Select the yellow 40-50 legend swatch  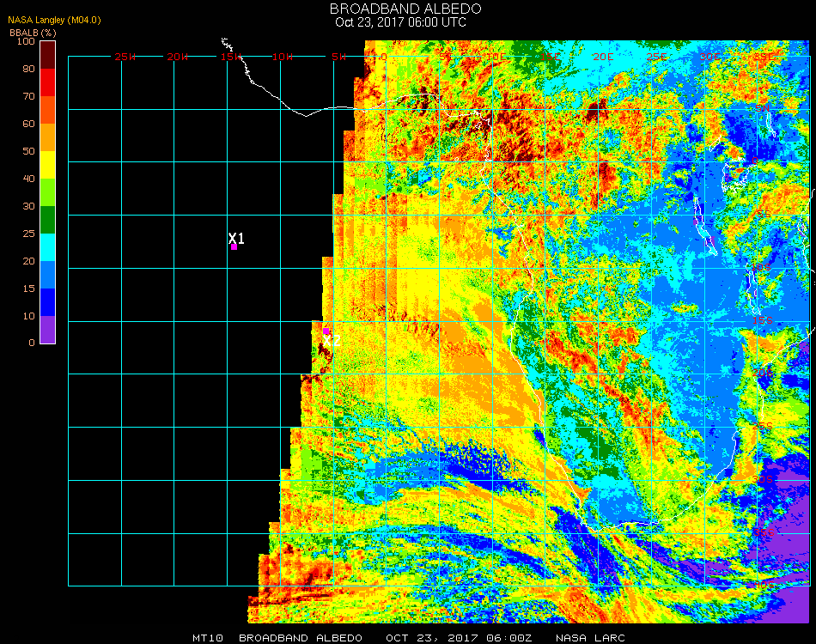tap(48, 165)
